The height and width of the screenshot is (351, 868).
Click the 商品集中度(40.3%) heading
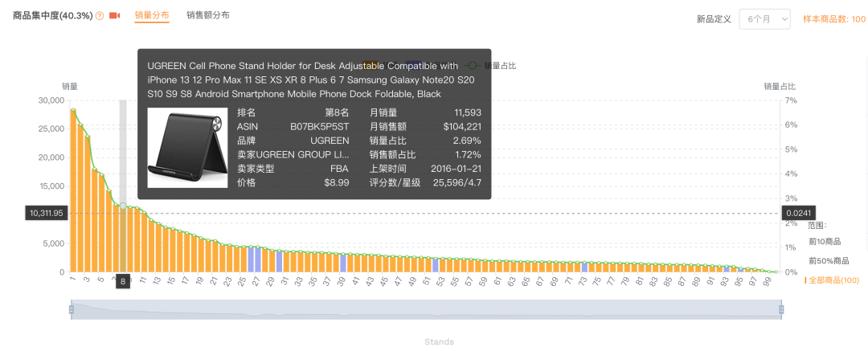[52, 15]
